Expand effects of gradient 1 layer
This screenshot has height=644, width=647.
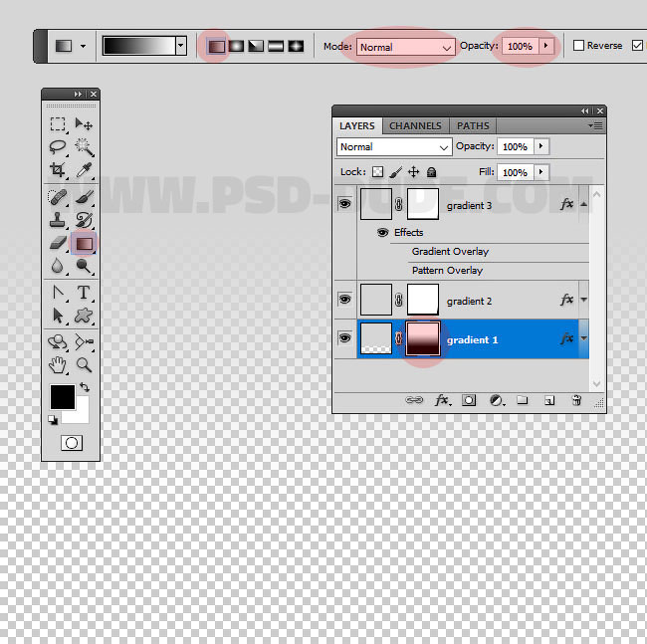pyautogui.click(x=584, y=338)
